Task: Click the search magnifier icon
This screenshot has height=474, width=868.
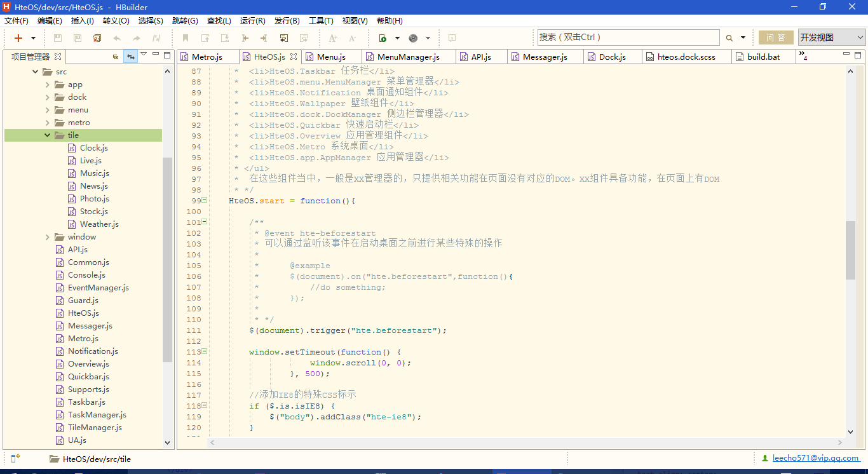Action: coord(729,38)
